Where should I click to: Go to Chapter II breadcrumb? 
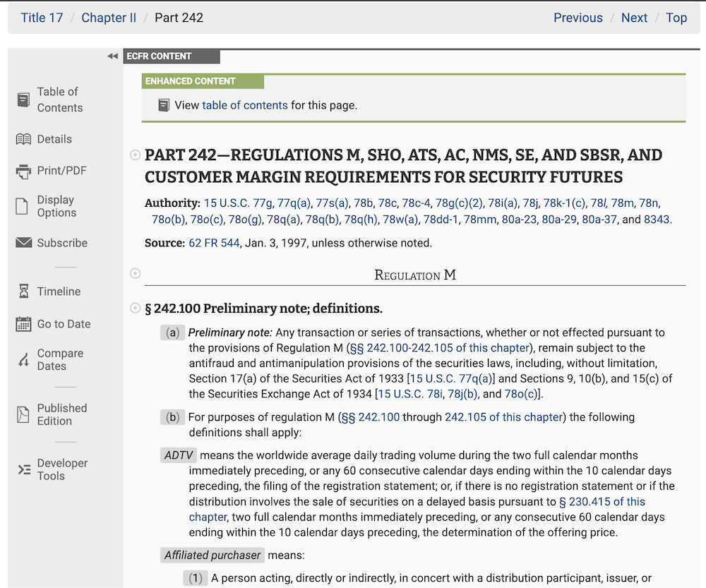109,18
